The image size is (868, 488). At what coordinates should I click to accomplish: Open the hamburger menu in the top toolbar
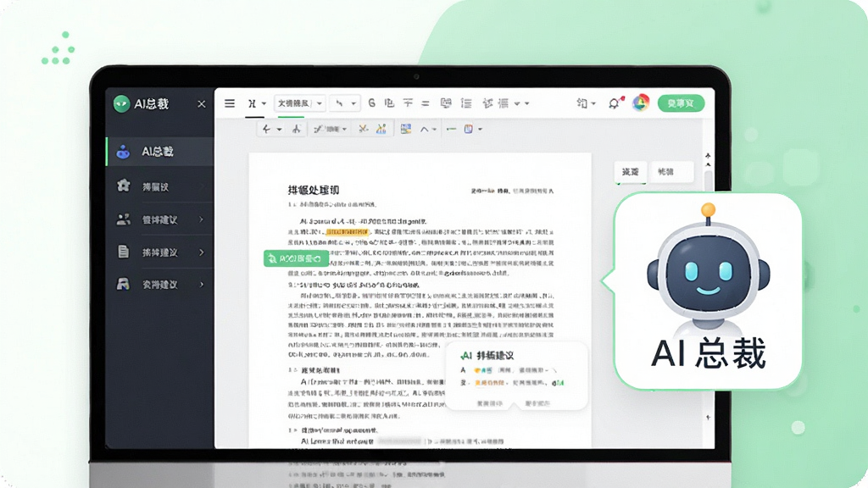(230, 103)
